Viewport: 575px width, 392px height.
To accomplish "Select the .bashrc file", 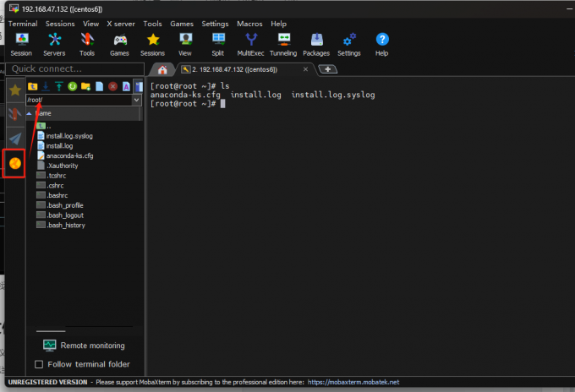I will 52,195.
